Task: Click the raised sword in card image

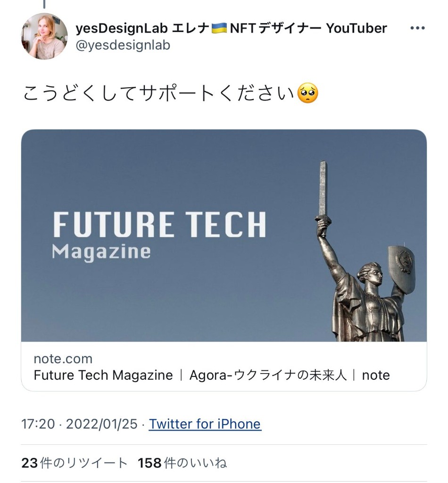Action: point(323,189)
